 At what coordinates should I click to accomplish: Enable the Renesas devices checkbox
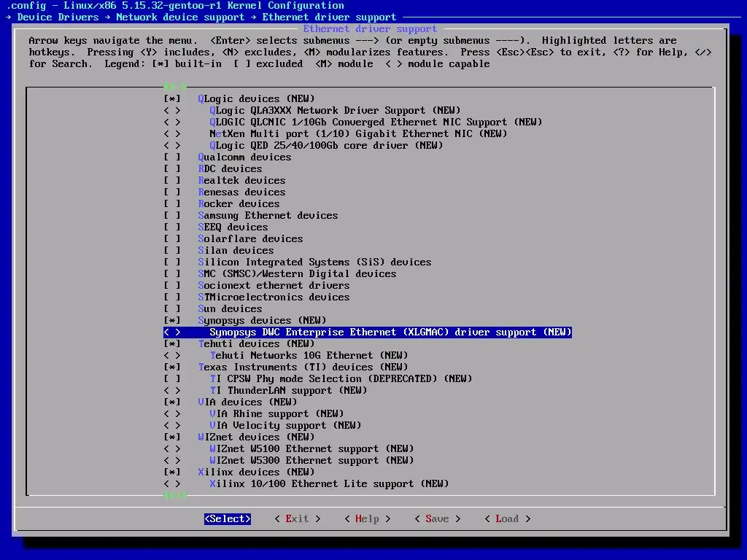click(172, 192)
